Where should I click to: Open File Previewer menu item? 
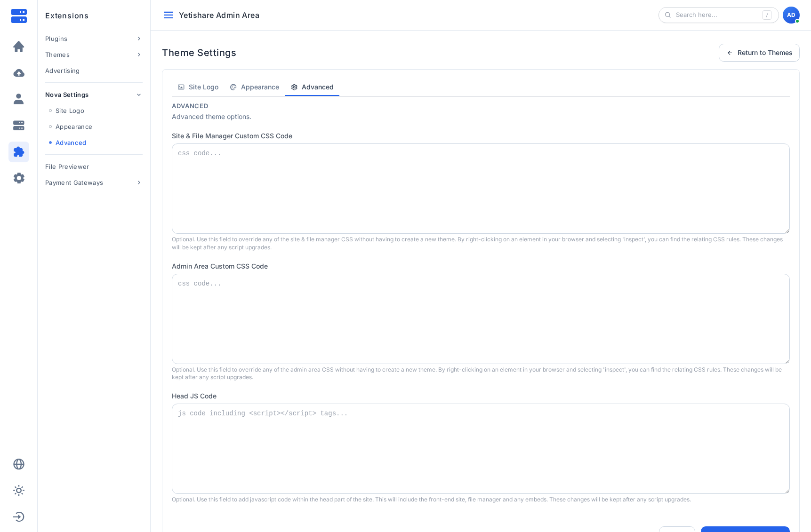click(x=94, y=167)
